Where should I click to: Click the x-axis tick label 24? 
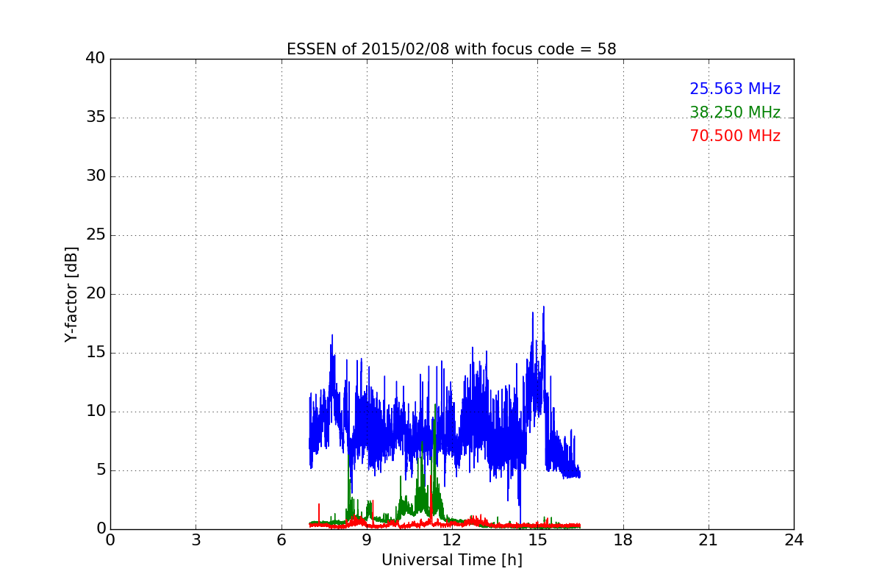pos(794,539)
